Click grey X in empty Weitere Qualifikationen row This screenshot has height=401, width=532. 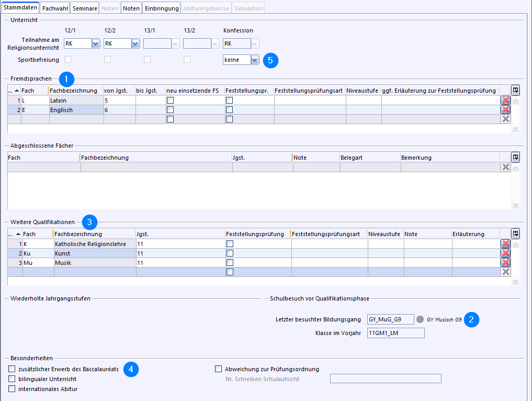point(505,272)
